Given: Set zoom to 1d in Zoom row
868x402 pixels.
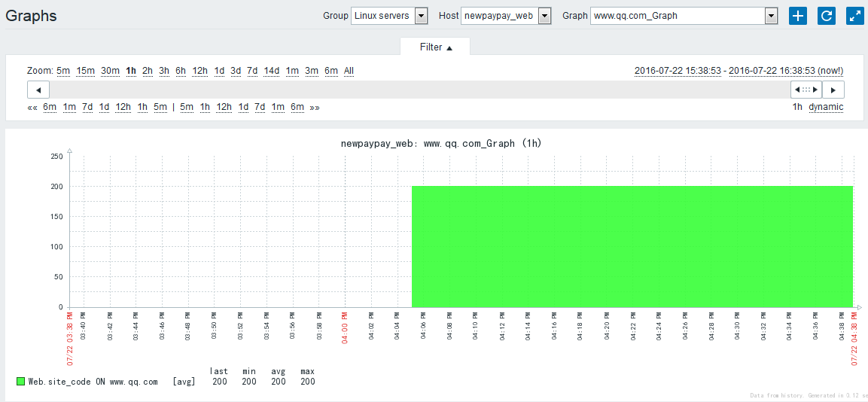Looking at the screenshot, I should coord(219,71).
